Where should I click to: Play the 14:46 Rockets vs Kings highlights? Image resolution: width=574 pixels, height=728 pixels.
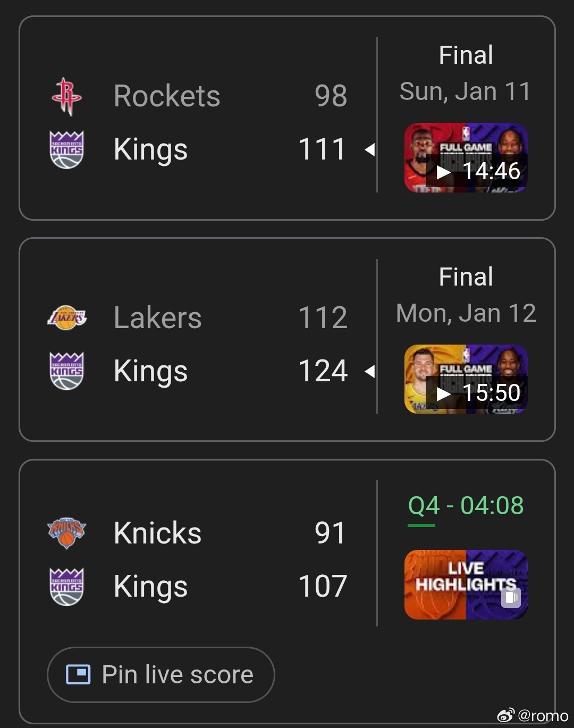pyautogui.click(x=466, y=157)
